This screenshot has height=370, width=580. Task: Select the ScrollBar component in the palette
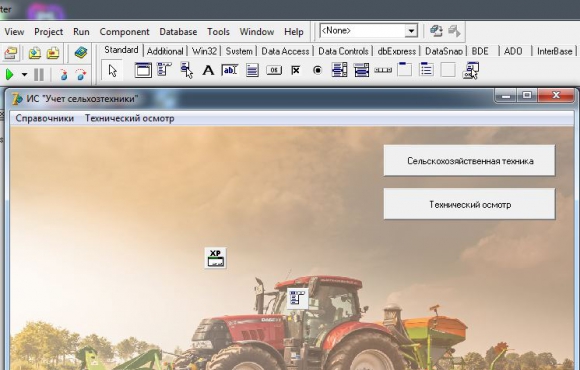click(383, 70)
